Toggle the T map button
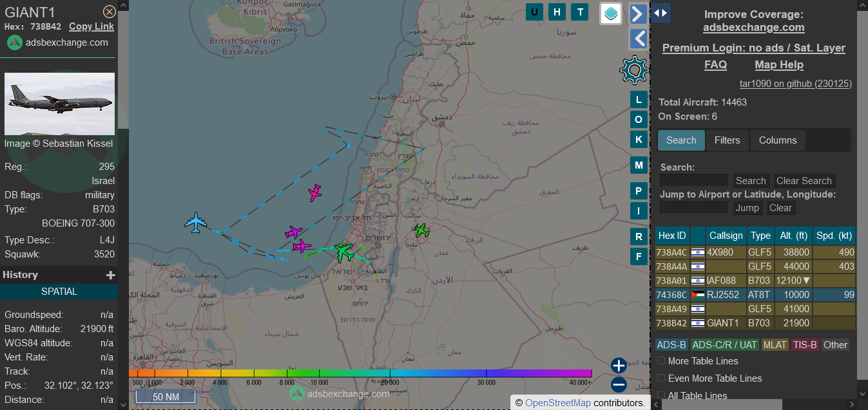Screen dimensions: 868x410 point(581,12)
